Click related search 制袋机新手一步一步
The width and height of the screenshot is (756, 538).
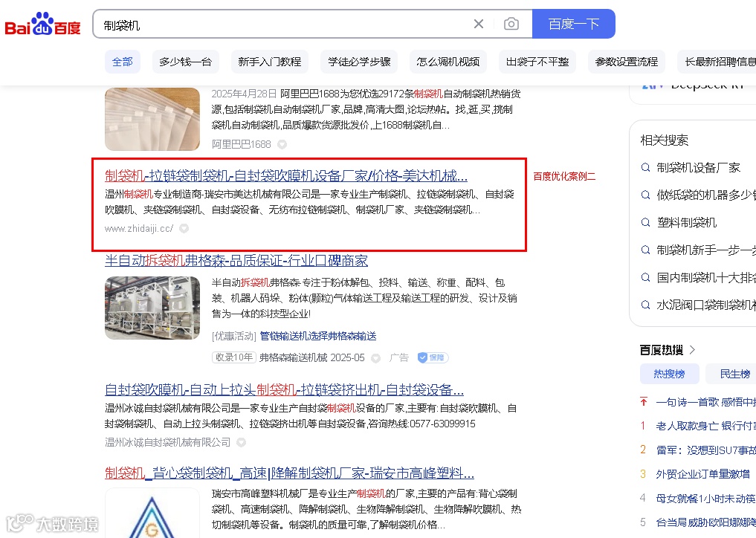tap(706, 250)
